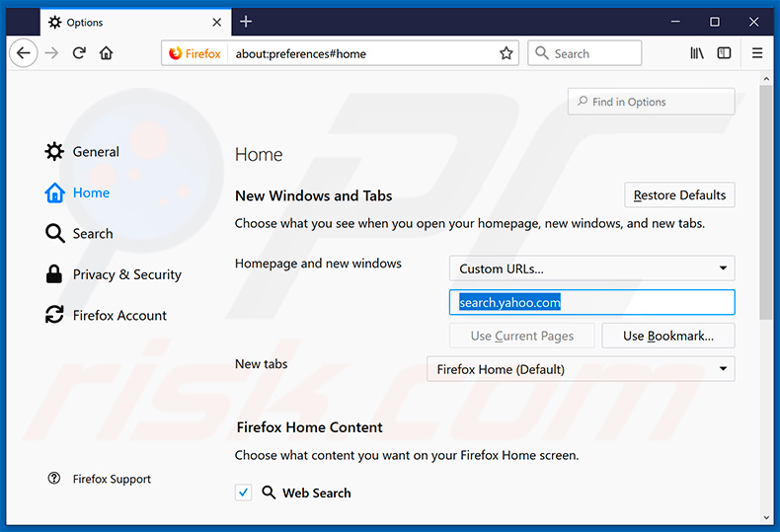
Task: Click the homepage URL field with search.yahoo.com
Action: click(591, 302)
